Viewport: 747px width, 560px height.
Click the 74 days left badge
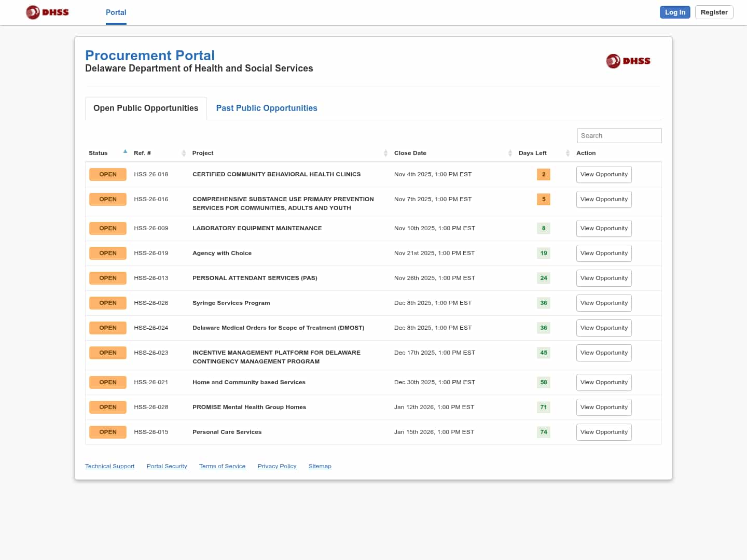pos(543,432)
